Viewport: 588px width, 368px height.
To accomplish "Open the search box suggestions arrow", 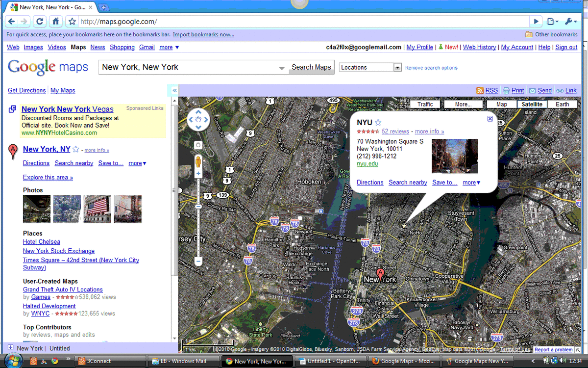I will coord(282,68).
